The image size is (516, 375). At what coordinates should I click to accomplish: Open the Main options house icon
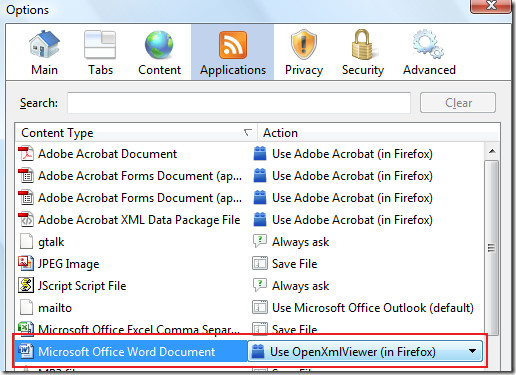44,45
